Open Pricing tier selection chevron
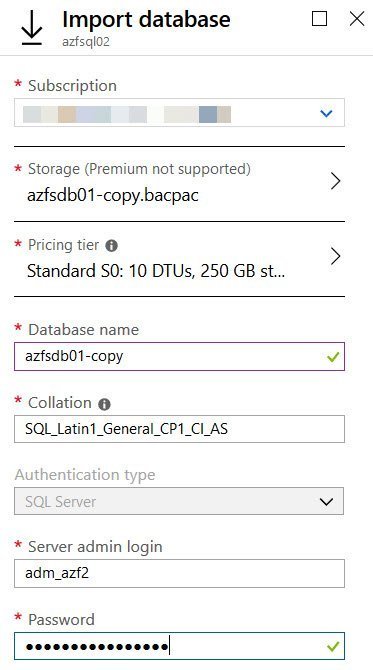The image size is (373, 670). coord(335,257)
